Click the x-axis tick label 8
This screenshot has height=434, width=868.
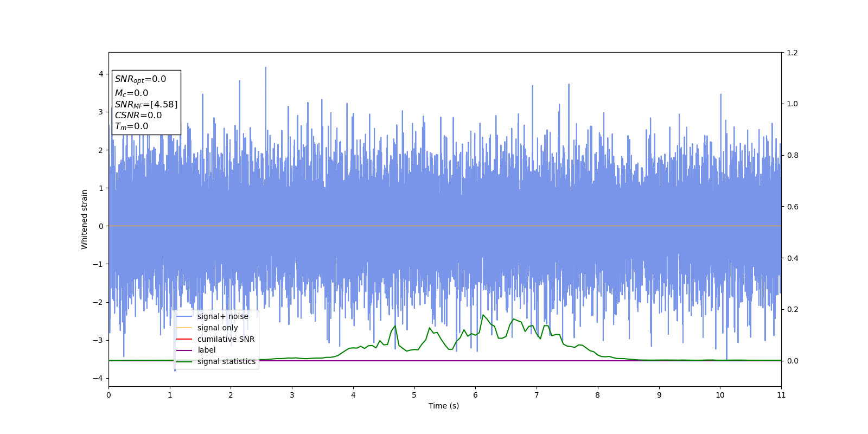(598, 395)
